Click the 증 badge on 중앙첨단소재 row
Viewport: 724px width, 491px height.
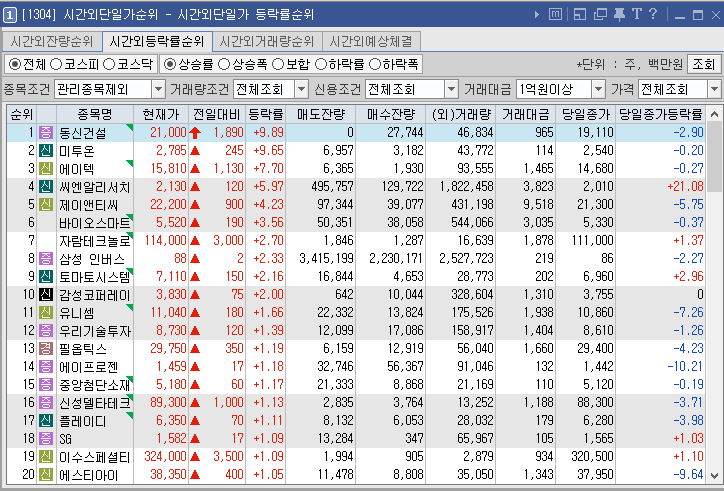pyautogui.click(x=45, y=385)
